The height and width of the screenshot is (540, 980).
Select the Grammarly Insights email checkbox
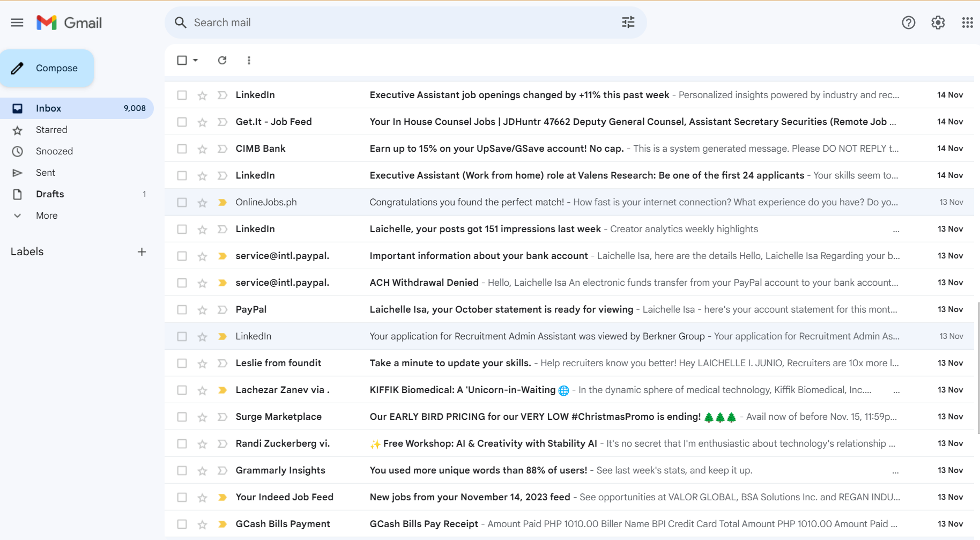click(182, 470)
